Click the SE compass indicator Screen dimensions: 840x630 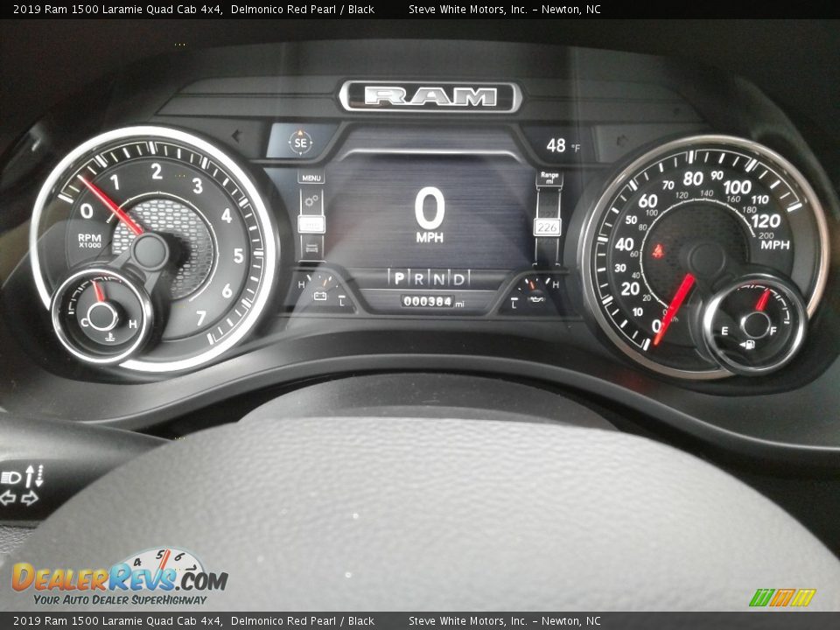[301, 143]
